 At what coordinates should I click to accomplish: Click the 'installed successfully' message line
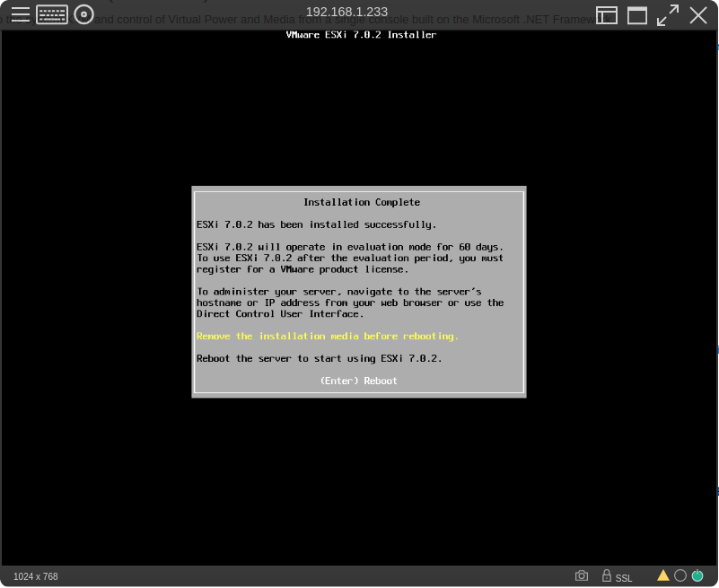click(317, 224)
